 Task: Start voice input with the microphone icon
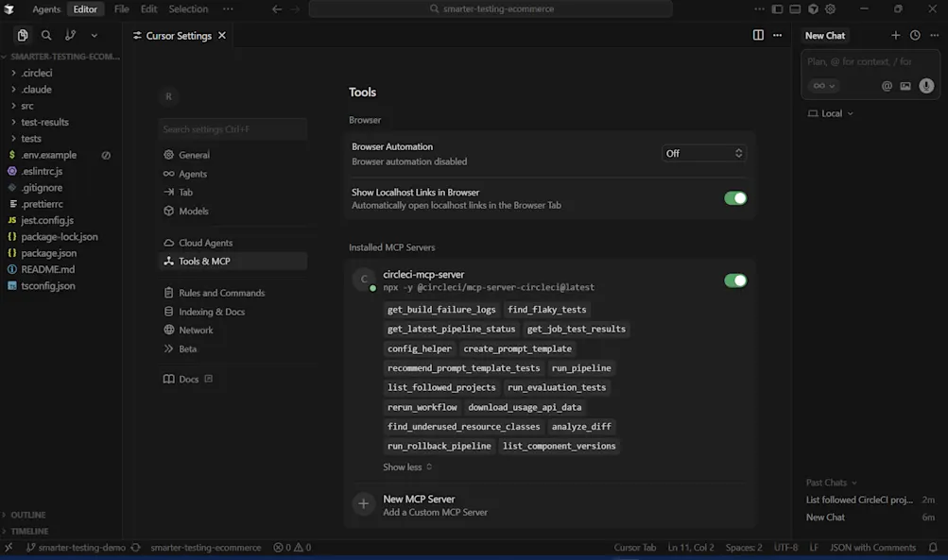(x=926, y=85)
